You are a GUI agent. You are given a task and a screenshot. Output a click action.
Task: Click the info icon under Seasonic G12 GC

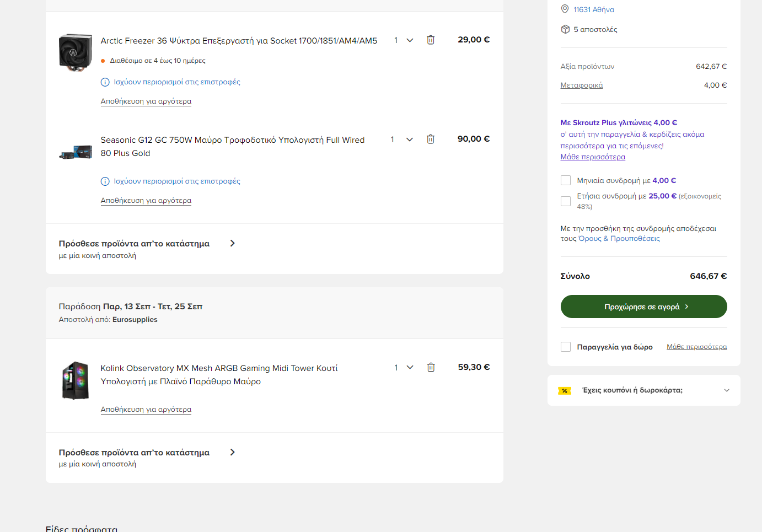(105, 181)
